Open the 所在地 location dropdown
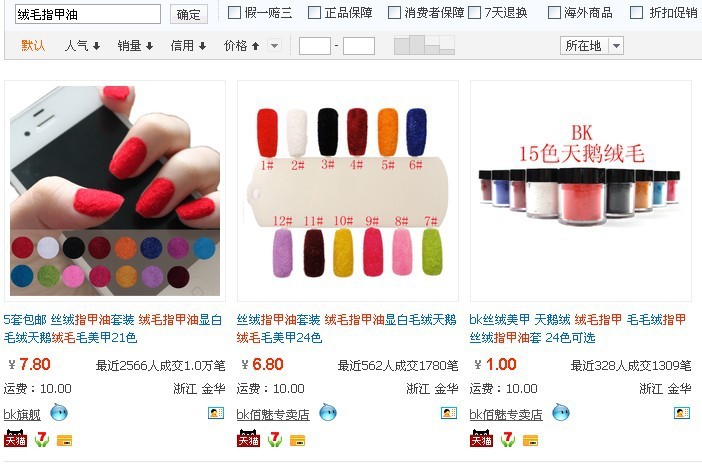Viewport: 702px width, 464px height. coord(591,46)
